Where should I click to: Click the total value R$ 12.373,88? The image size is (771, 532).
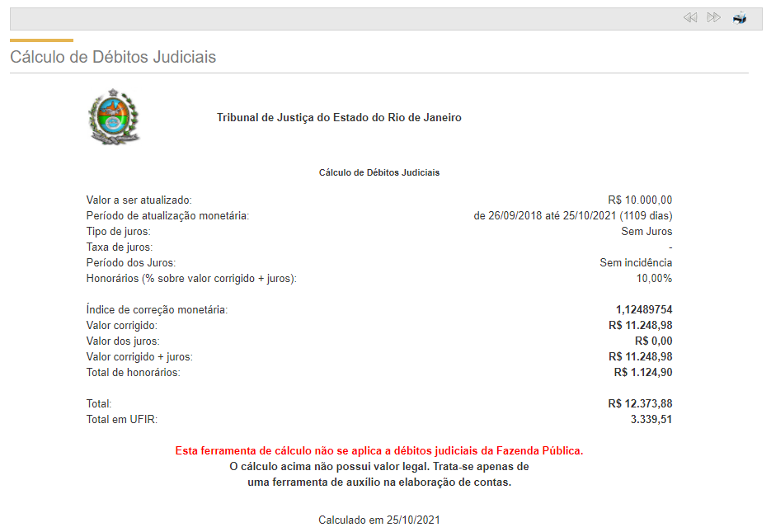[x=640, y=404]
